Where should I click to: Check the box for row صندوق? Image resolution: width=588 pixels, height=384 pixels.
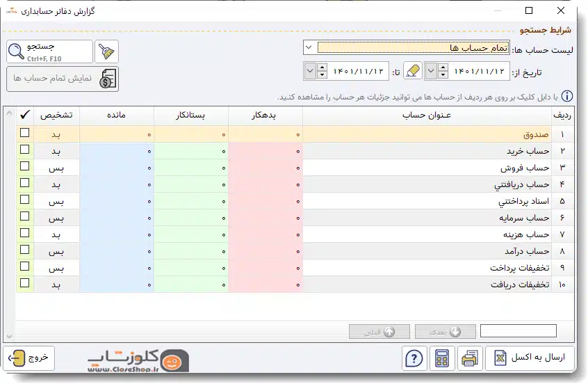(x=25, y=132)
